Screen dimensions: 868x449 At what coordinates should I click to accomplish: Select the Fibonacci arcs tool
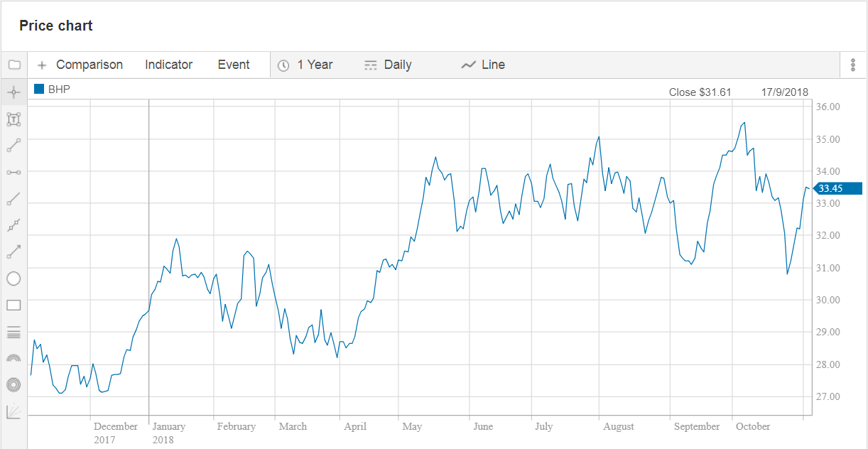(13, 358)
